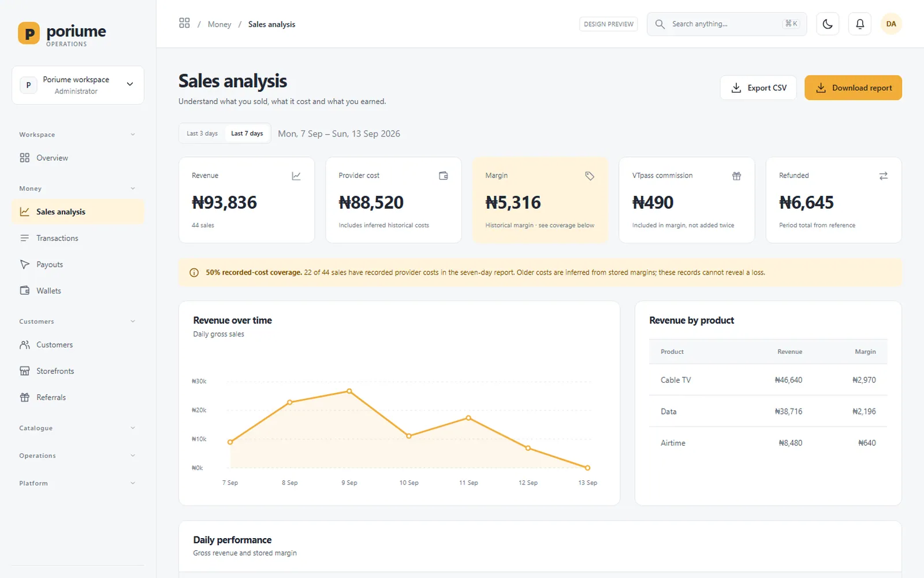The width and height of the screenshot is (924, 578).
Task: Click the Data row margin ₦2,196
Action: (x=864, y=412)
